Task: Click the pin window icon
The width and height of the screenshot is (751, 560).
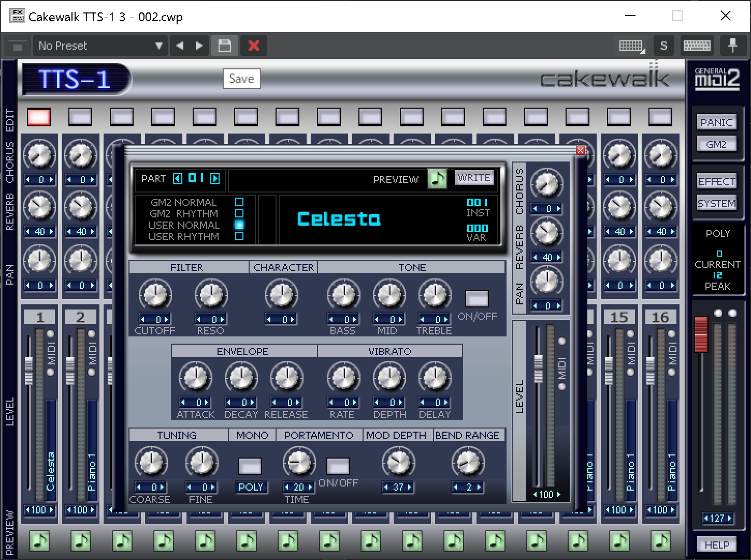Action: tap(732, 46)
